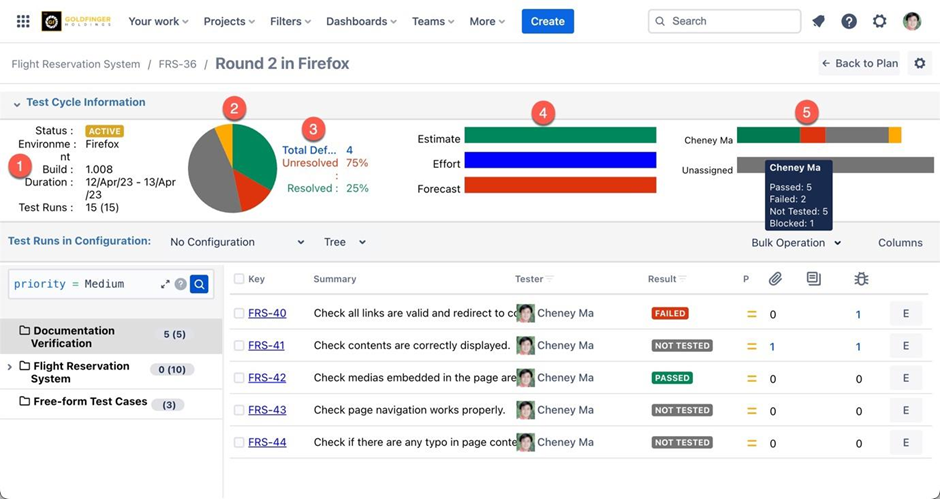Expand the query editor with the arrows icon
The width and height of the screenshot is (940, 499).
(165, 284)
